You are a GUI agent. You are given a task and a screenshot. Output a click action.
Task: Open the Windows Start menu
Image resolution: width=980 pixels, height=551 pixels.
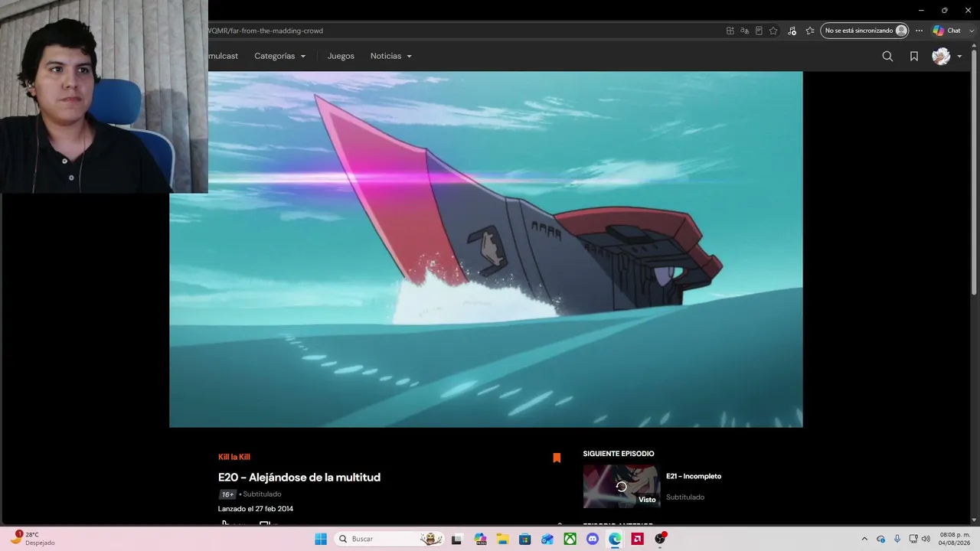pos(321,539)
